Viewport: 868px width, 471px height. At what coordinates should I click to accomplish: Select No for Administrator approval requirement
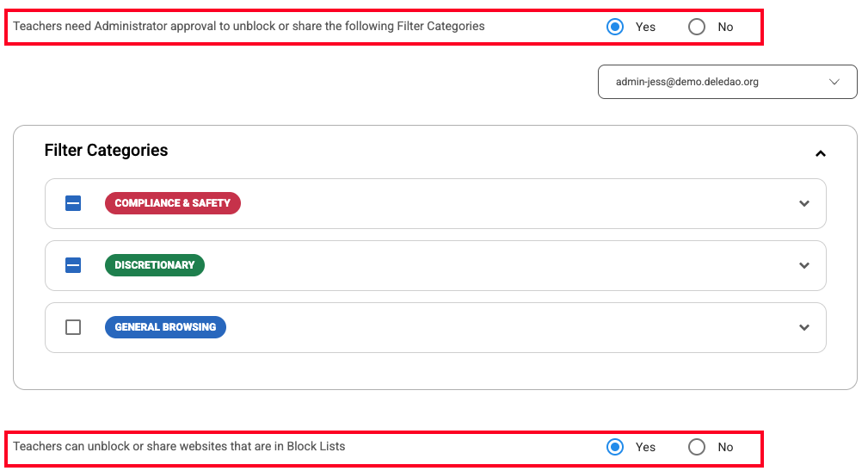click(697, 27)
